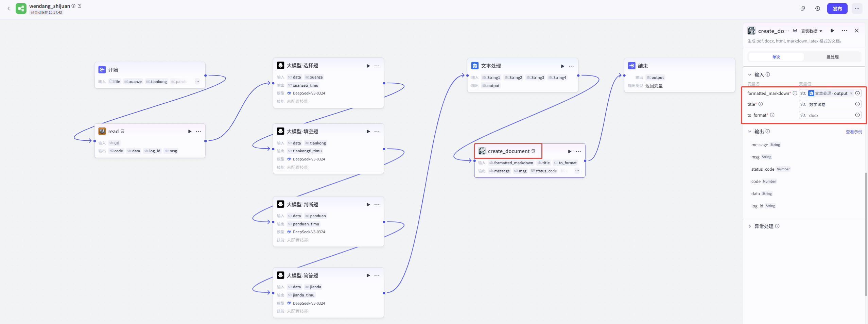Image resolution: width=868 pixels, height=324 pixels.
Task: Switch to 批处理 mode
Action: 832,57
